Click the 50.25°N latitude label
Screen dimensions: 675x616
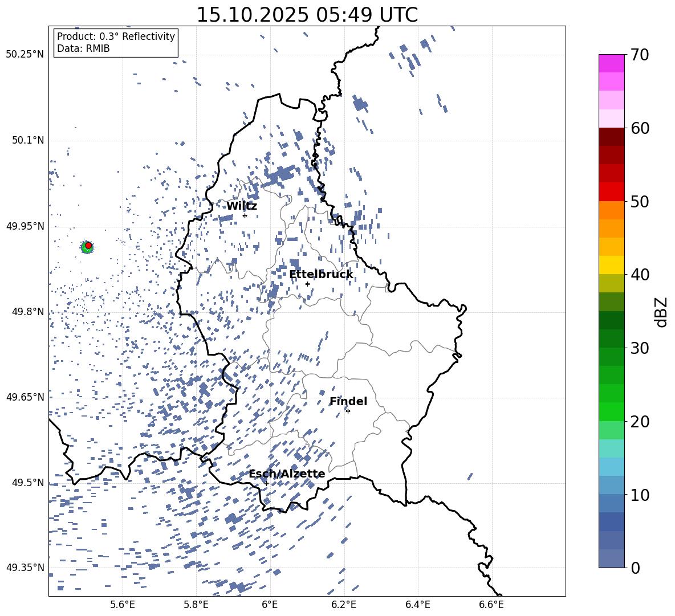tap(25, 55)
